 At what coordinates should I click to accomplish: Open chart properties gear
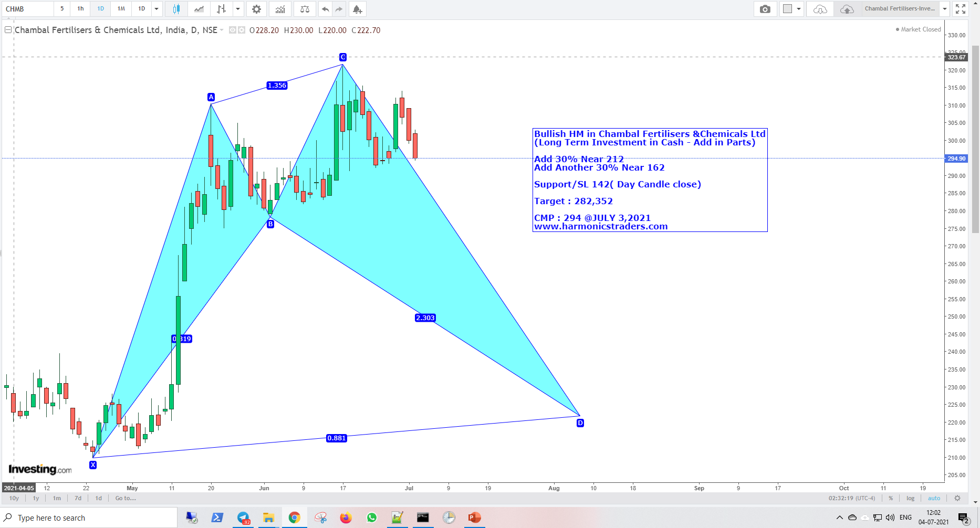click(256, 9)
